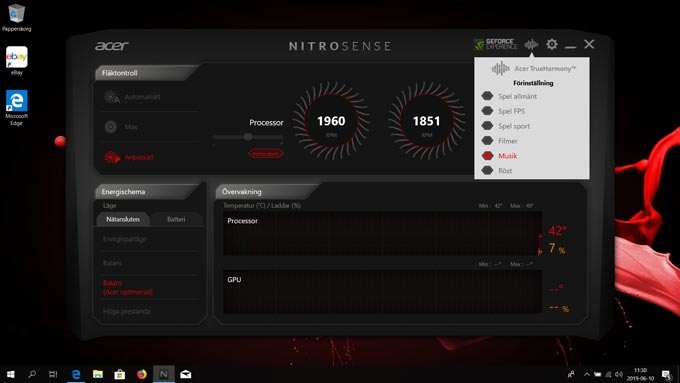Open Microsoft Store from taskbar
This screenshot has height=383, width=680.
point(120,374)
